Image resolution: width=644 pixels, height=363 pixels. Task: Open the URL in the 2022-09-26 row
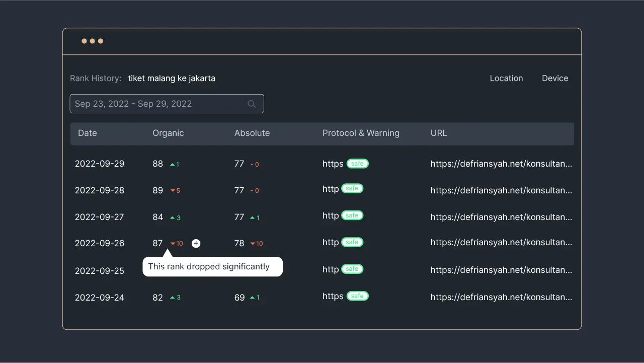coord(501,243)
